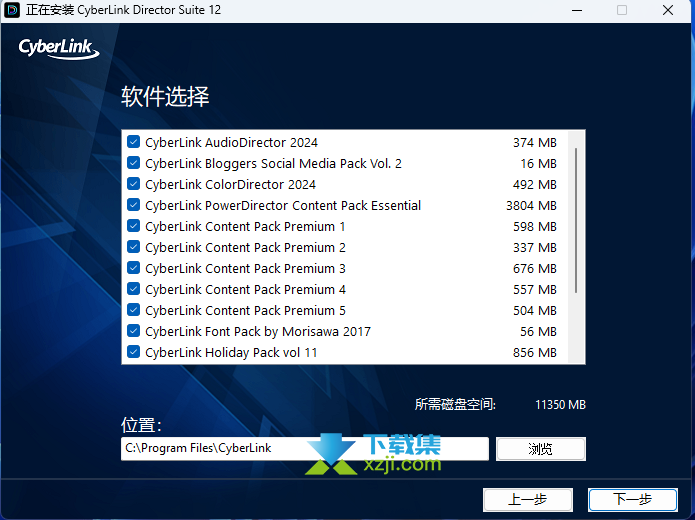Click the 3804 MB size value
695x520 pixels.
click(x=531, y=206)
